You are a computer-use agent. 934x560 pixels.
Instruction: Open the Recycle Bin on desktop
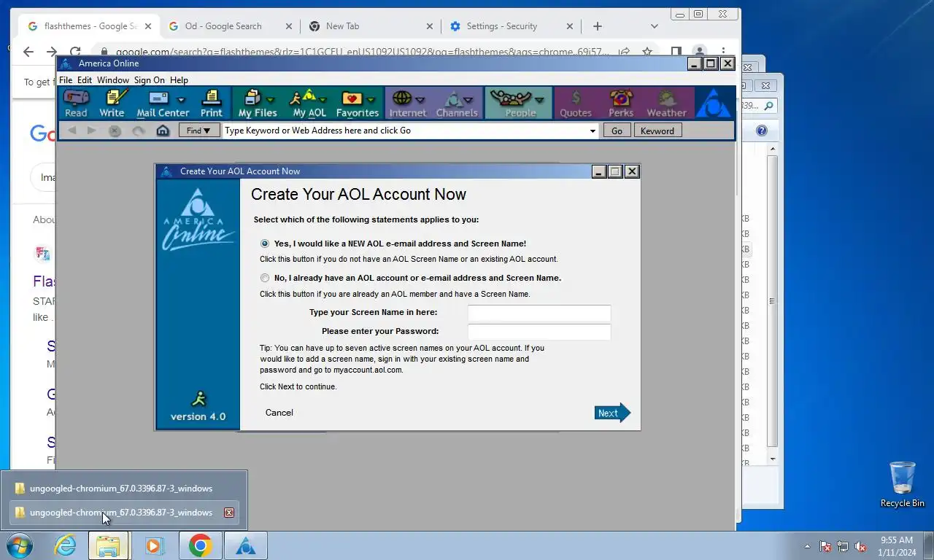(903, 483)
